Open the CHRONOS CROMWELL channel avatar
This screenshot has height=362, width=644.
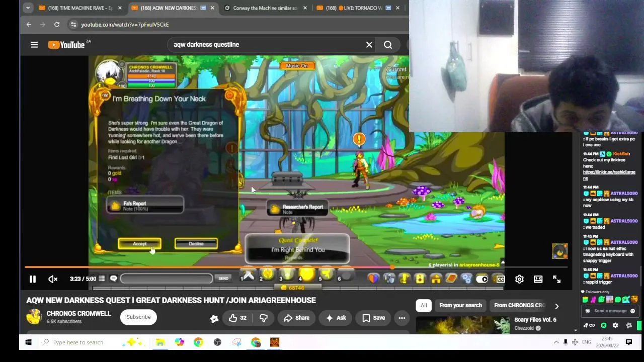(x=34, y=317)
